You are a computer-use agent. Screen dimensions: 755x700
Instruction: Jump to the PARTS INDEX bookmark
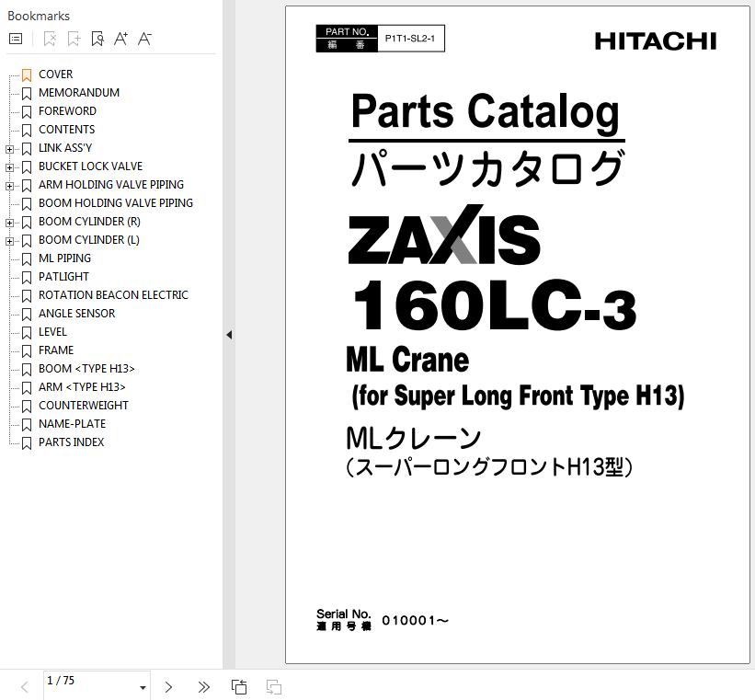71,442
